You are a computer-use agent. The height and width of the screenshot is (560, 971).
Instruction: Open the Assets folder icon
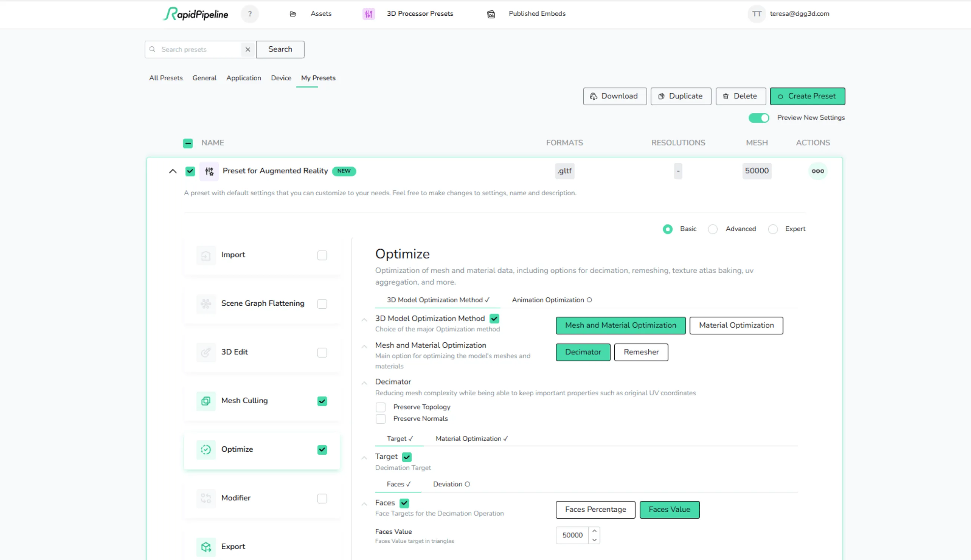pyautogui.click(x=293, y=14)
